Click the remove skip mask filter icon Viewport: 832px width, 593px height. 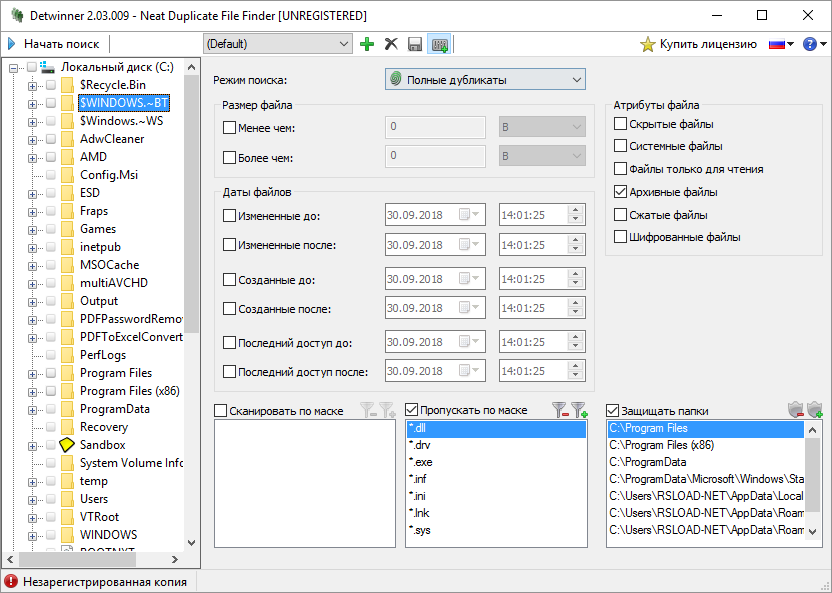(560, 409)
